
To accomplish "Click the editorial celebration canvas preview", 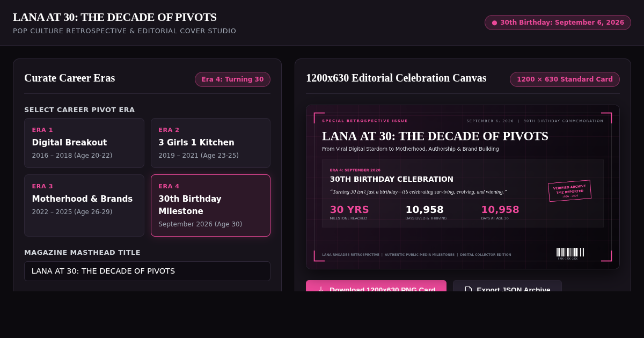I will [463, 187].
